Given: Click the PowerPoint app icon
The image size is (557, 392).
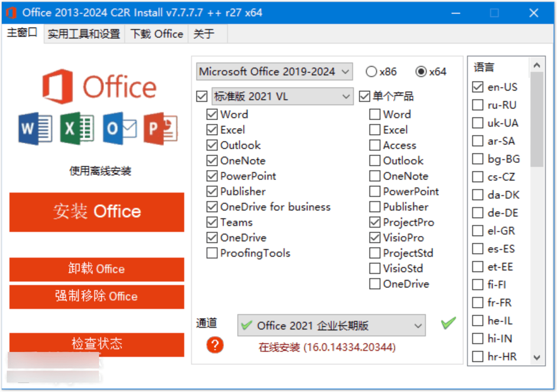Looking at the screenshot, I should pos(161,129).
